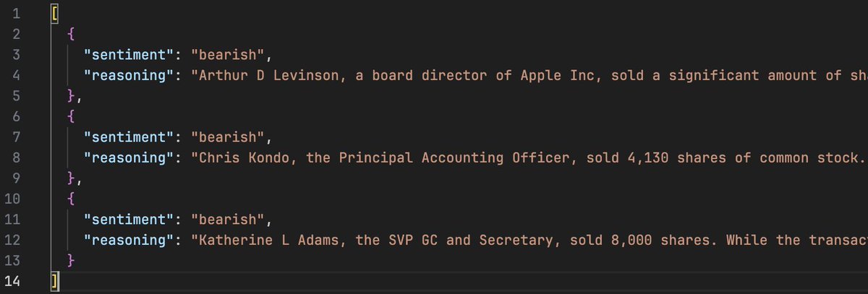
Task: Place cursor at opening square bracket on line 1
Action: [x=54, y=14]
